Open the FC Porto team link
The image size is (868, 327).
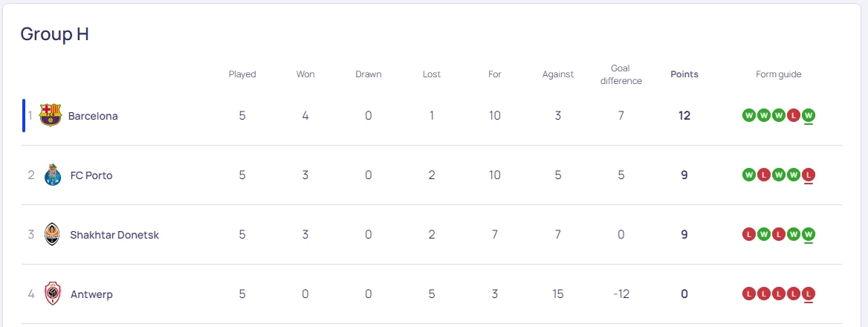coord(91,175)
